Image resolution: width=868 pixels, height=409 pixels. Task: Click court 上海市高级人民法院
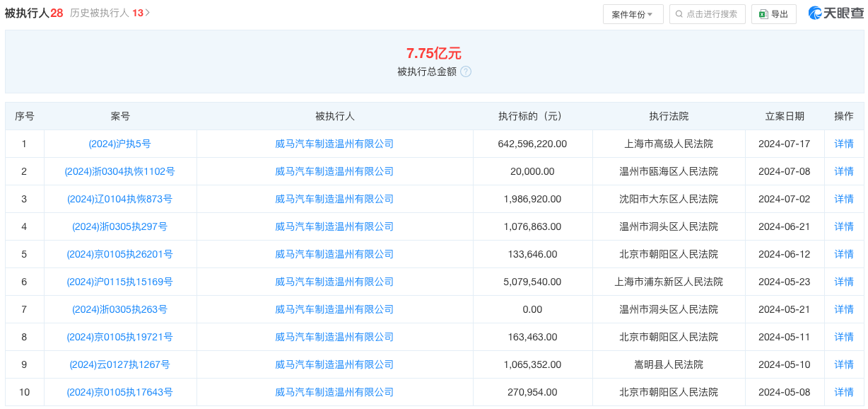[x=669, y=144]
